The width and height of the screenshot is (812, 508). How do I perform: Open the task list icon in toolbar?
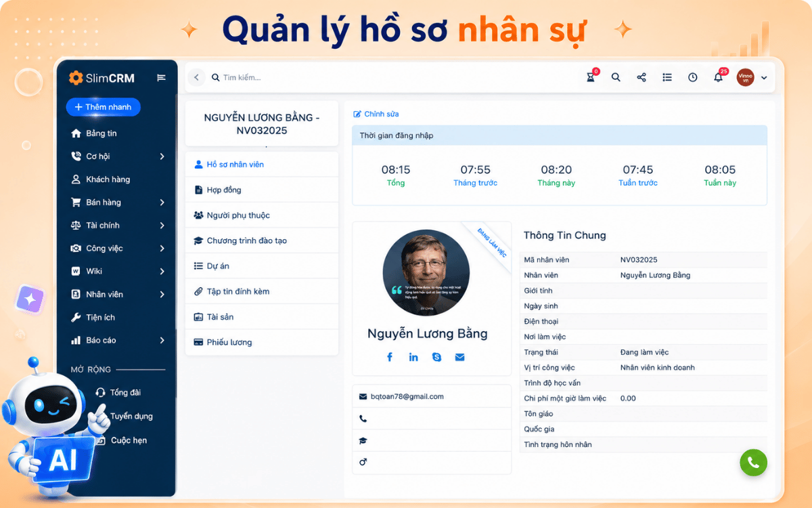[667, 77]
